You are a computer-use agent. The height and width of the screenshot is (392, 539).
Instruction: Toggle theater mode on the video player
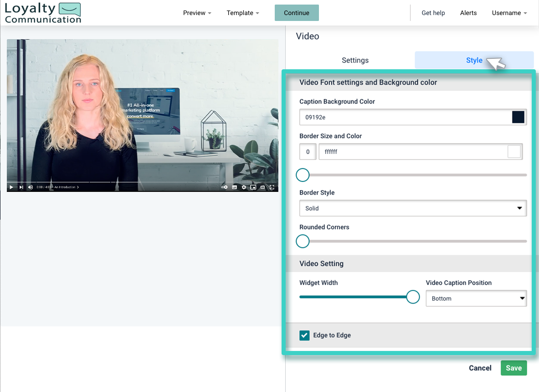coord(263,187)
